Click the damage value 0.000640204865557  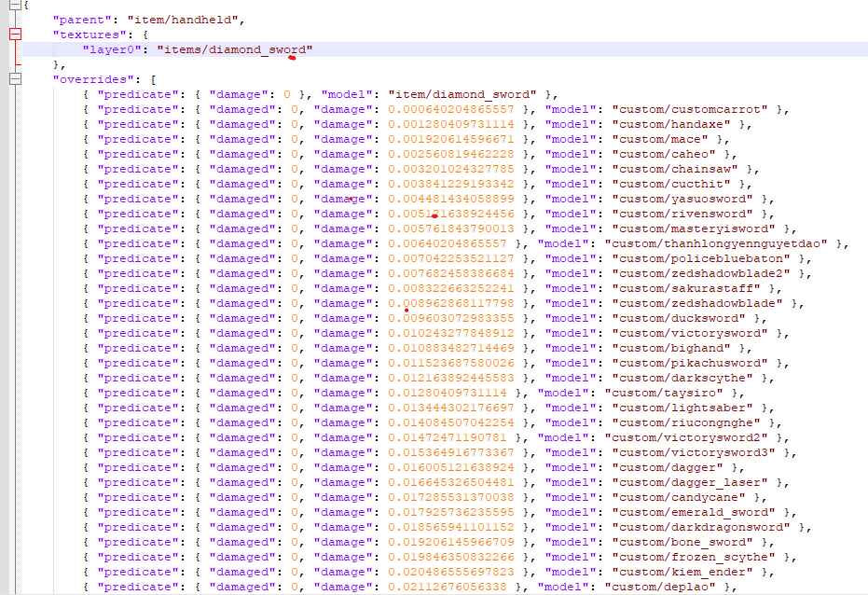point(451,110)
